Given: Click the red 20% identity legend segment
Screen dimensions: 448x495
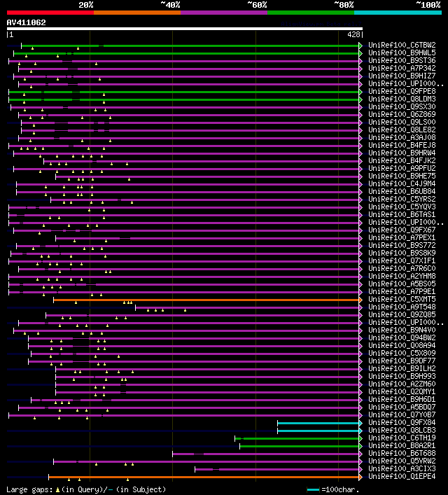Looking at the screenshot, I should coord(50,13).
